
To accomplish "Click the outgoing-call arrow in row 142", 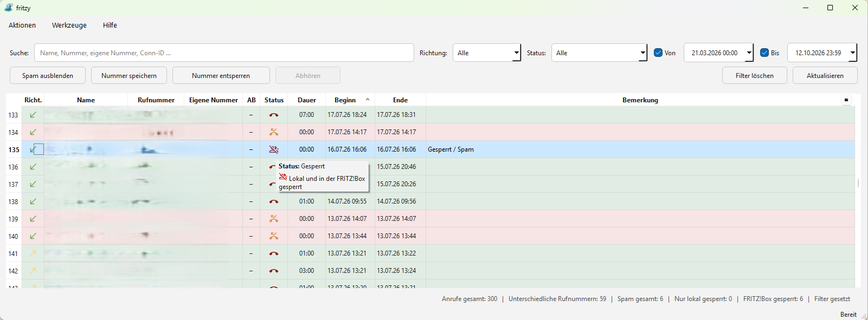I will pos(33,271).
